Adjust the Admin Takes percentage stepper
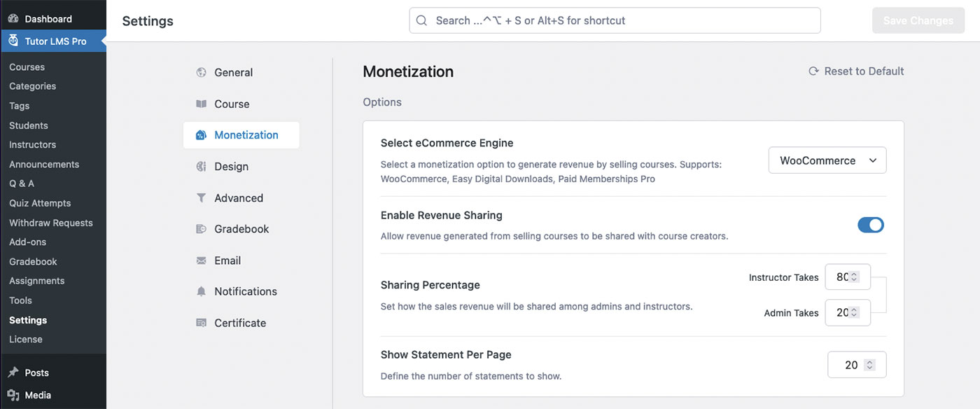 [x=855, y=313]
